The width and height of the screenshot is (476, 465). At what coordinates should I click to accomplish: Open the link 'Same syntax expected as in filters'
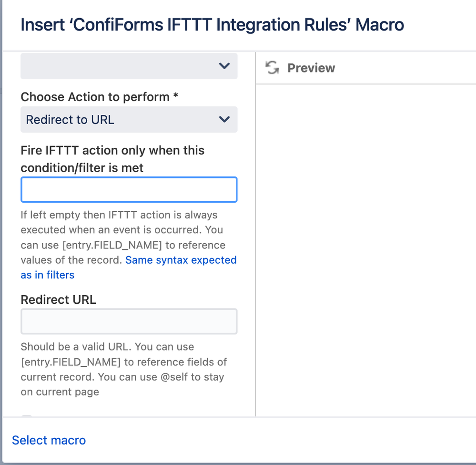point(181,260)
